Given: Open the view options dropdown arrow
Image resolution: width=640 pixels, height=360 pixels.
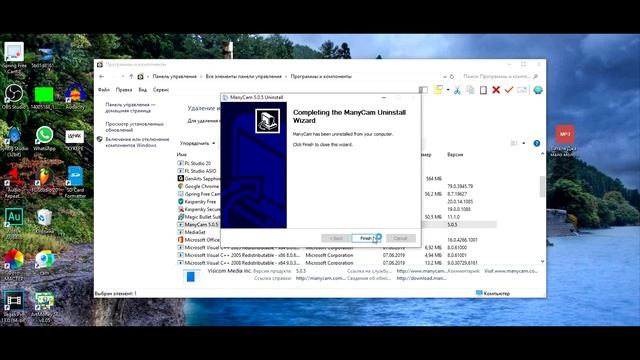Looking at the screenshot, I should (x=524, y=143).
